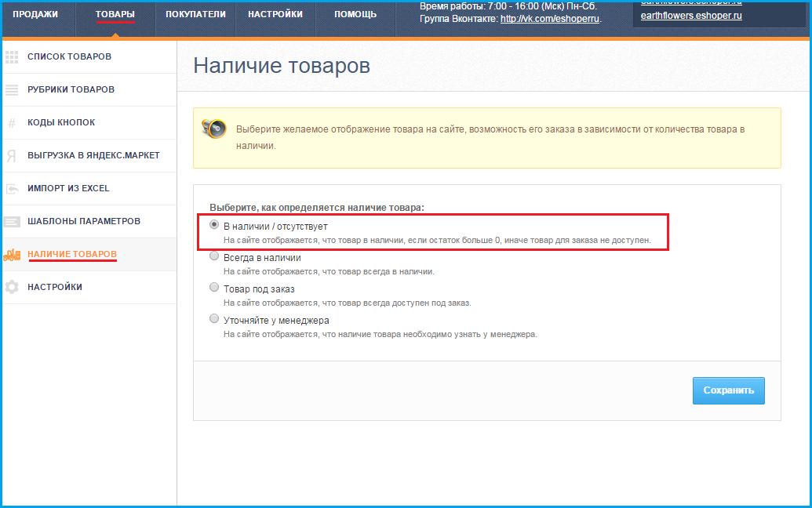Click the template icon beside Шаблоны параметров
This screenshot has height=508, width=812.
(12, 222)
